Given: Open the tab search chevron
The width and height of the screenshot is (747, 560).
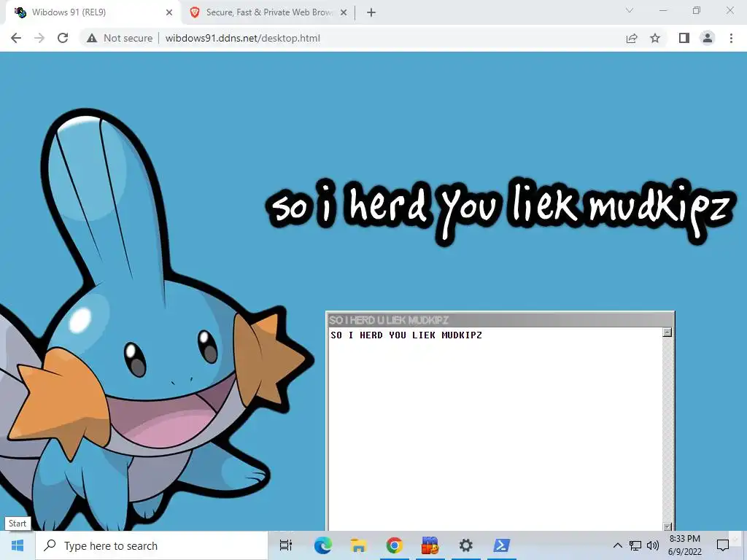Looking at the screenshot, I should point(630,10).
